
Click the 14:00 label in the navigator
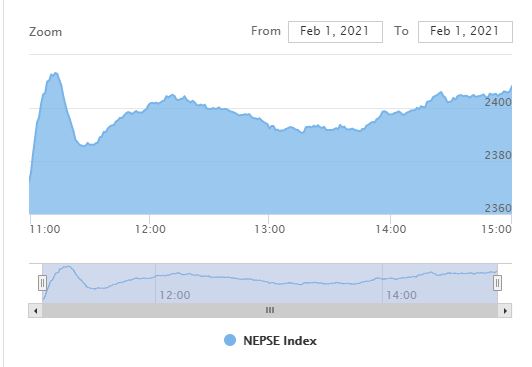coord(401,295)
